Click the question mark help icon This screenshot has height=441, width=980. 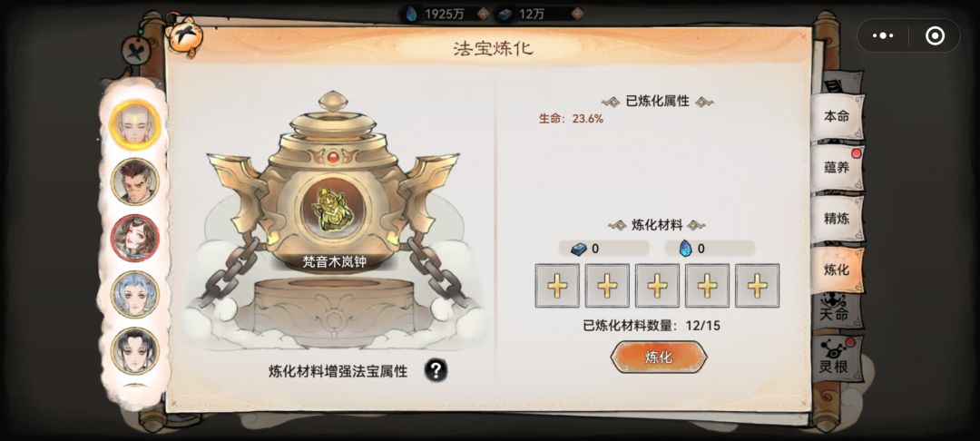point(436,370)
